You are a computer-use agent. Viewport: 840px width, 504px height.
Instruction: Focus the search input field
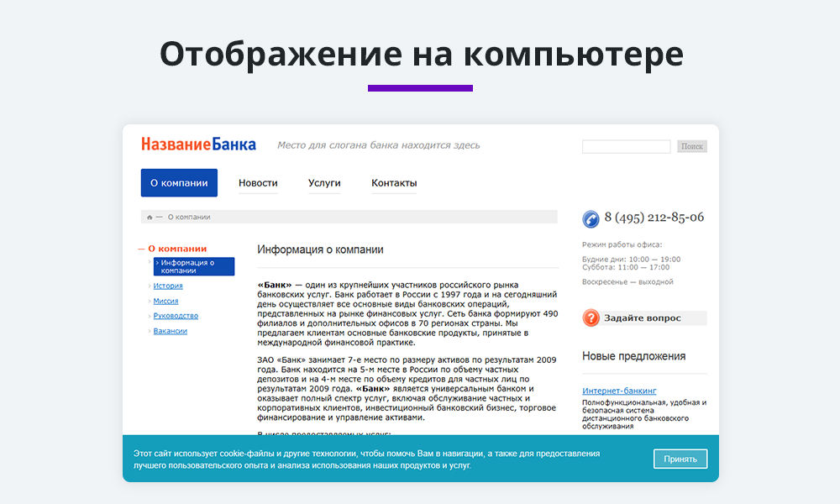[626, 147]
